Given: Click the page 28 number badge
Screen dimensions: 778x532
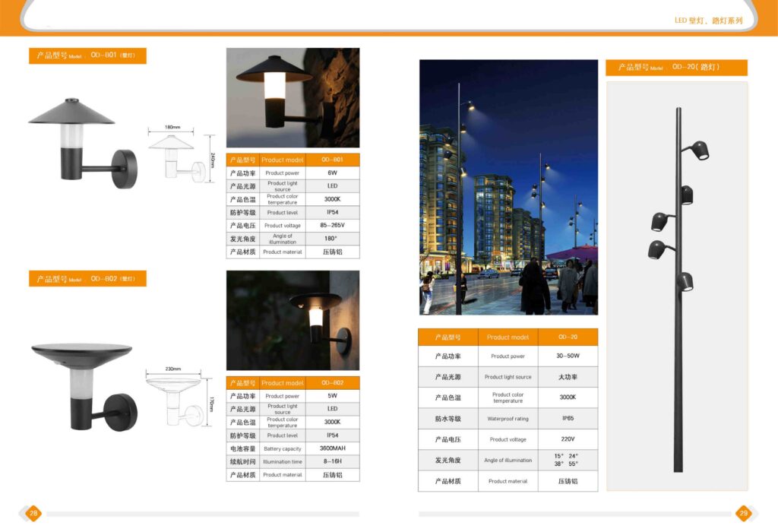Looking at the screenshot, I should point(33,514).
